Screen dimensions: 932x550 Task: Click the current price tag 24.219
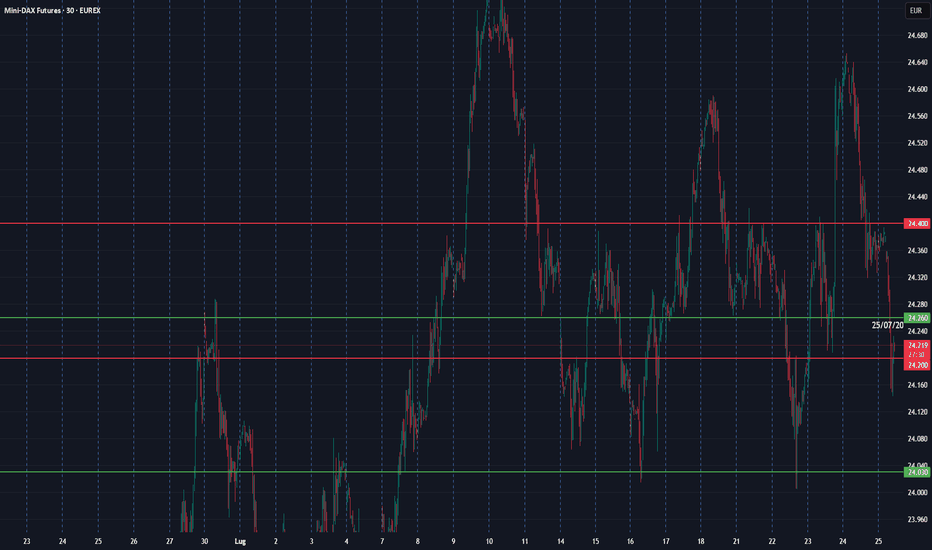point(917,345)
